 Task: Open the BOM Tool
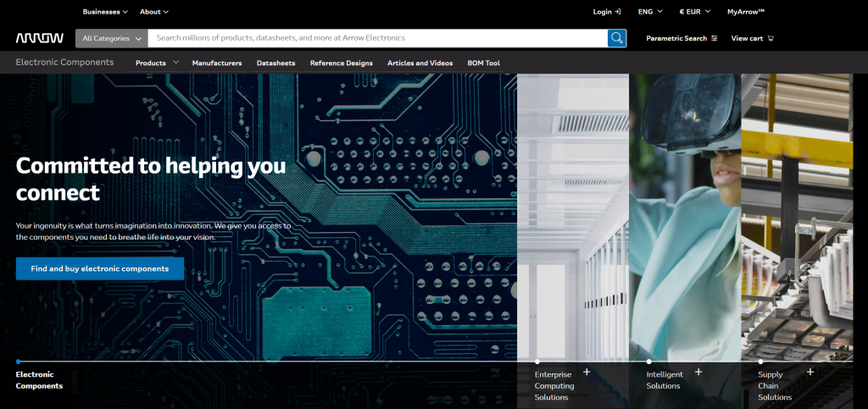483,63
